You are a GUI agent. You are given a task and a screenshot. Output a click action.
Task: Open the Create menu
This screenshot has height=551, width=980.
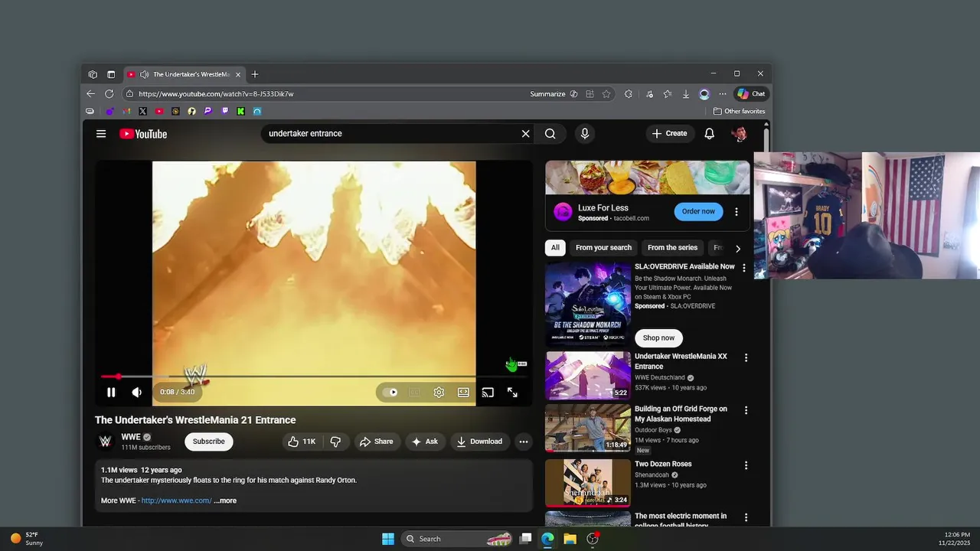670,134
